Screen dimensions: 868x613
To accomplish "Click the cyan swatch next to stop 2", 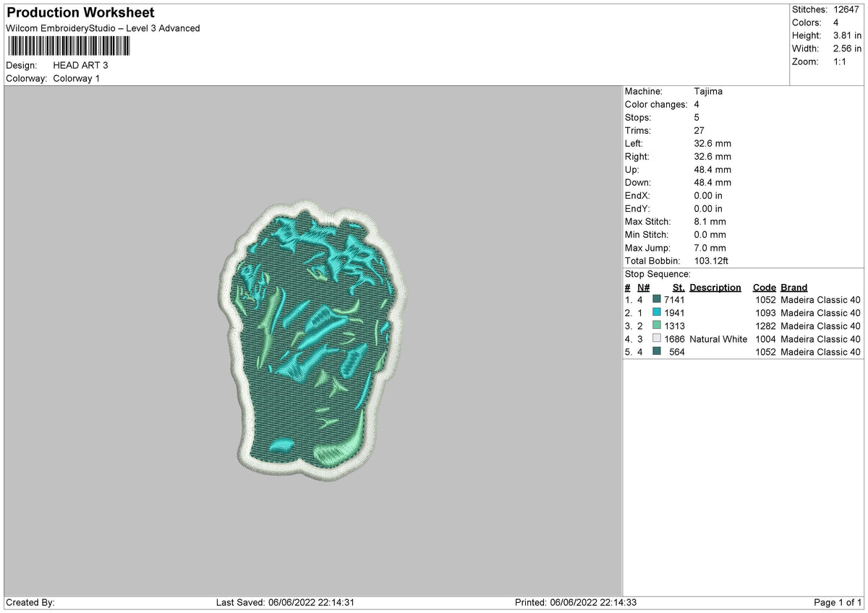I will point(655,312).
